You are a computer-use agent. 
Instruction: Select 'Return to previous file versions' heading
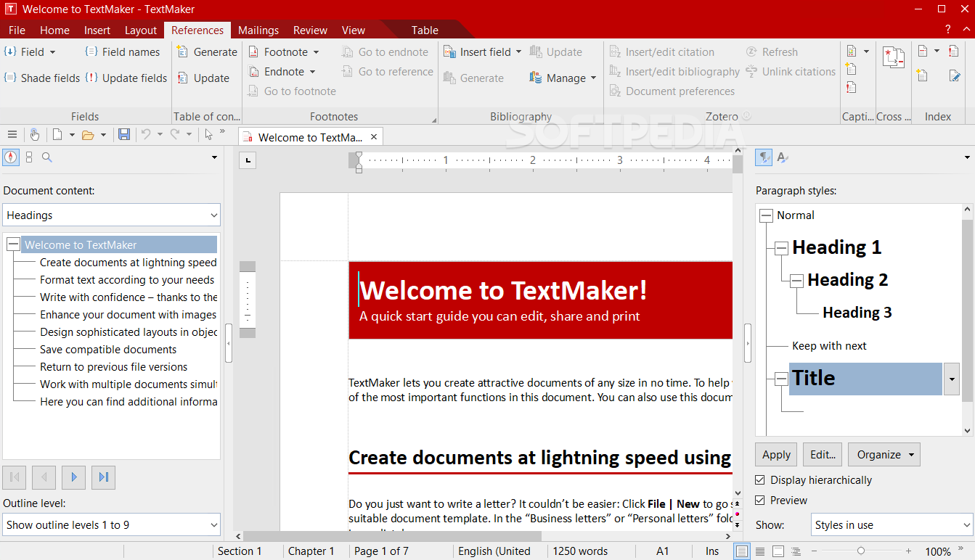tap(114, 367)
